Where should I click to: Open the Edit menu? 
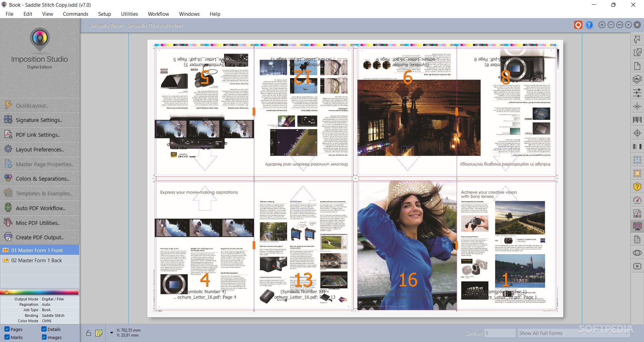coord(28,14)
